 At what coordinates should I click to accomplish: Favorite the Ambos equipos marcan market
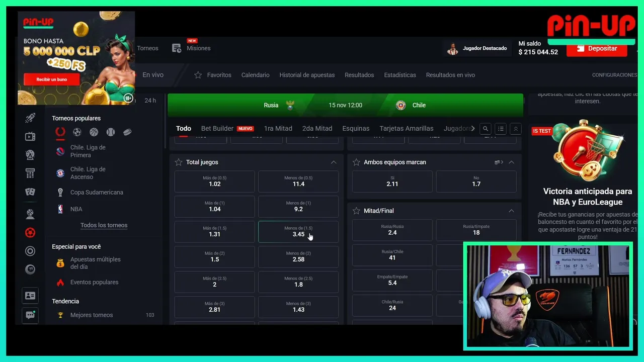pyautogui.click(x=356, y=162)
